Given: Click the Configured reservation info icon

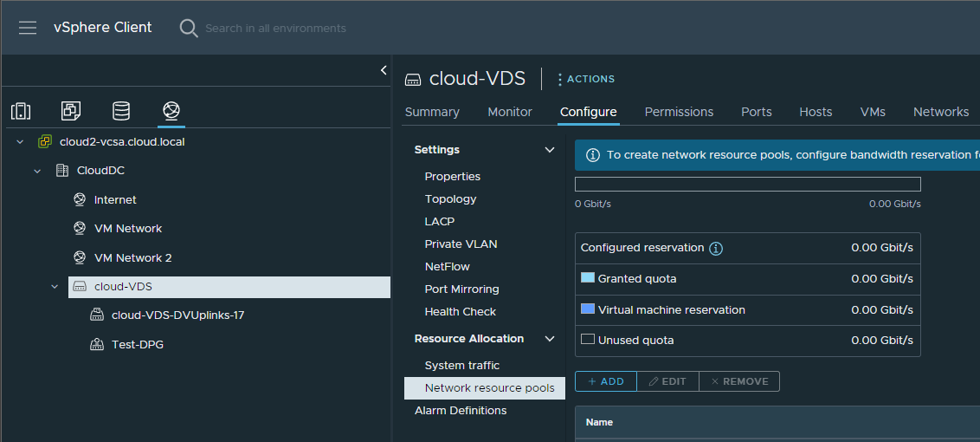Looking at the screenshot, I should [716, 249].
